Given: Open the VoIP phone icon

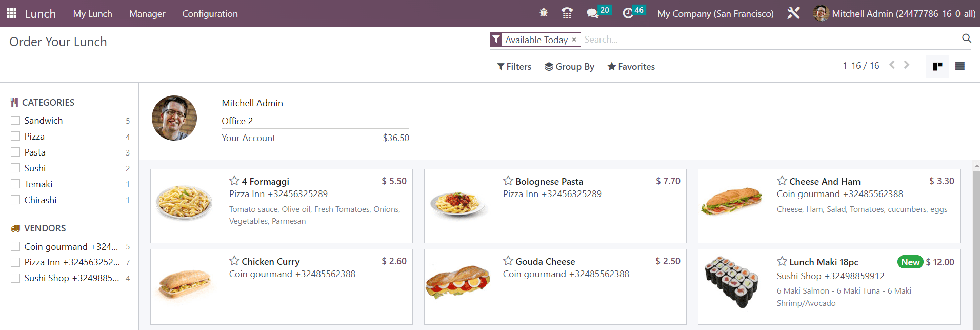Looking at the screenshot, I should tap(567, 13).
